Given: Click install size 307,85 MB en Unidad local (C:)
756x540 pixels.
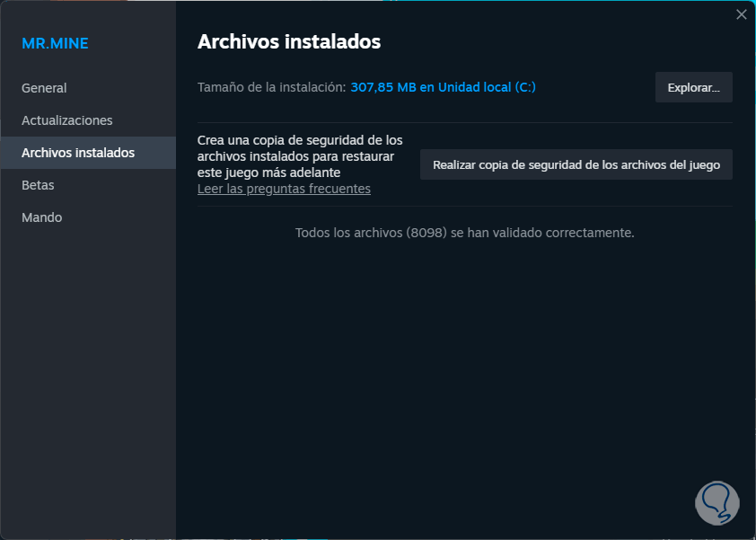Looking at the screenshot, I should click(x=443, y=87).
